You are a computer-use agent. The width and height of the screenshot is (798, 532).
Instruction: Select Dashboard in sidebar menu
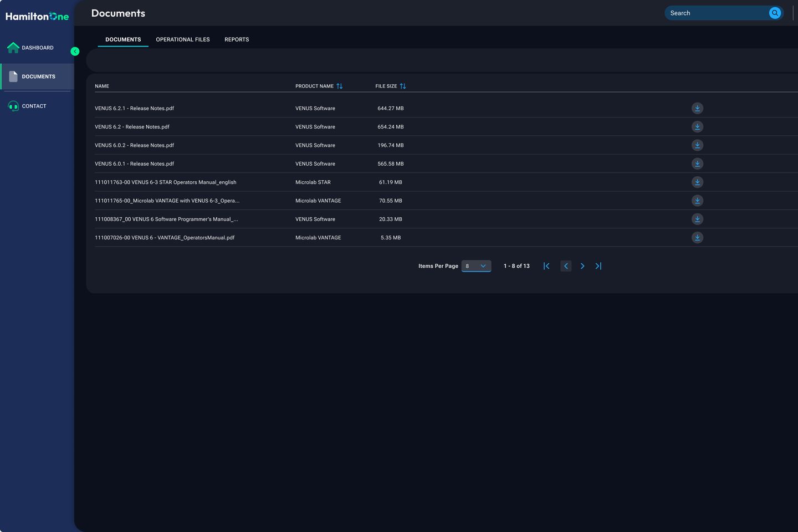(x=37, y=48)
